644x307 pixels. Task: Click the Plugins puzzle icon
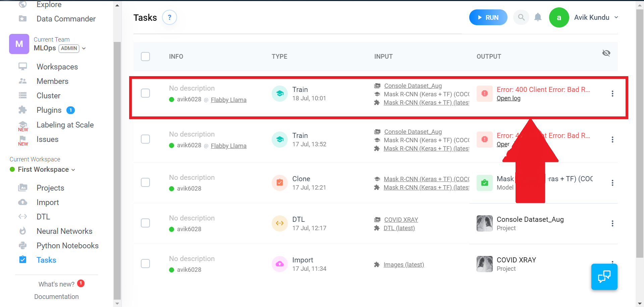pyautogui.click(x=22, y=110)
